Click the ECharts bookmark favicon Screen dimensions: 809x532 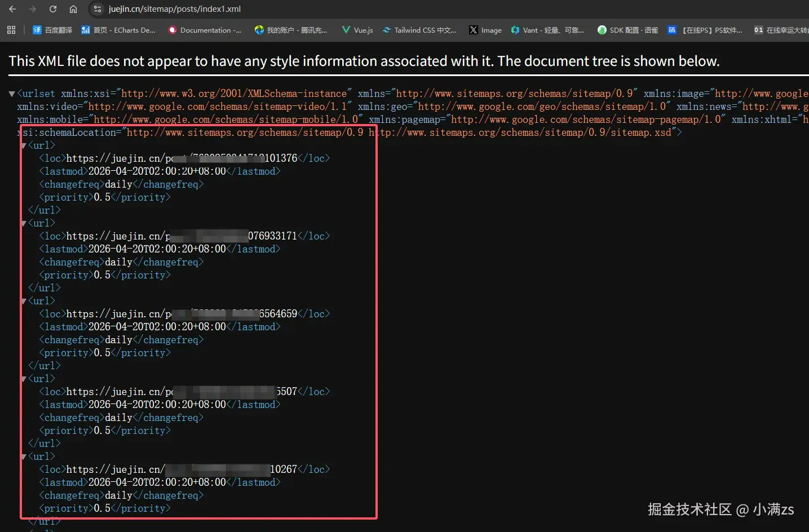pos(86,30)
